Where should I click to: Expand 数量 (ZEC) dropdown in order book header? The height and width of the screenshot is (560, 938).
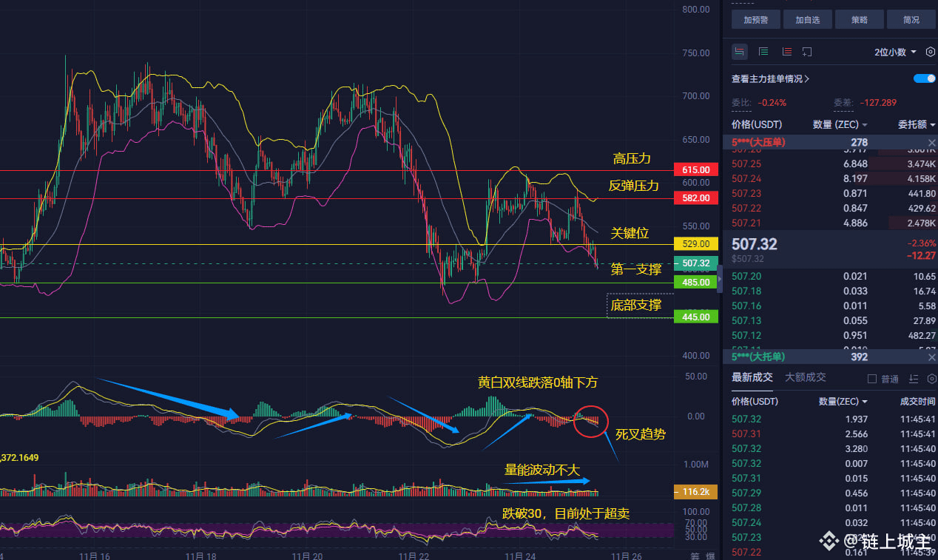pos(840,125)
